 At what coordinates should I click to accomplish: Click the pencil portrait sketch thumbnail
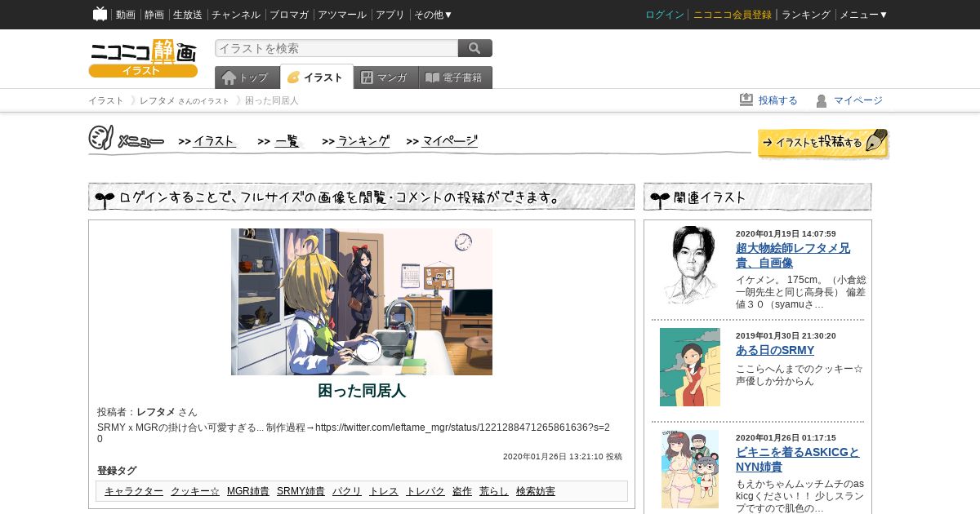tap(690, 265)
